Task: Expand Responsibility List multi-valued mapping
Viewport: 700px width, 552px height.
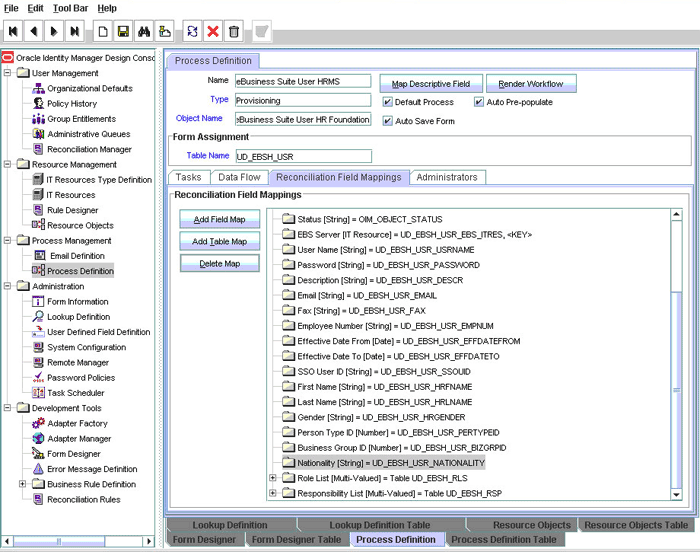Action: (273, 493)
